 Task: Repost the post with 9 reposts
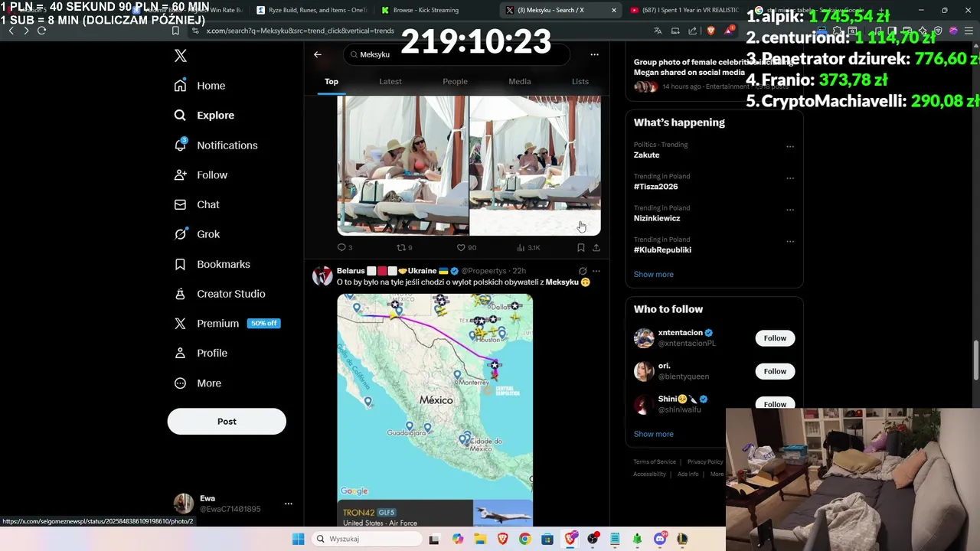(x=404, y=248)
